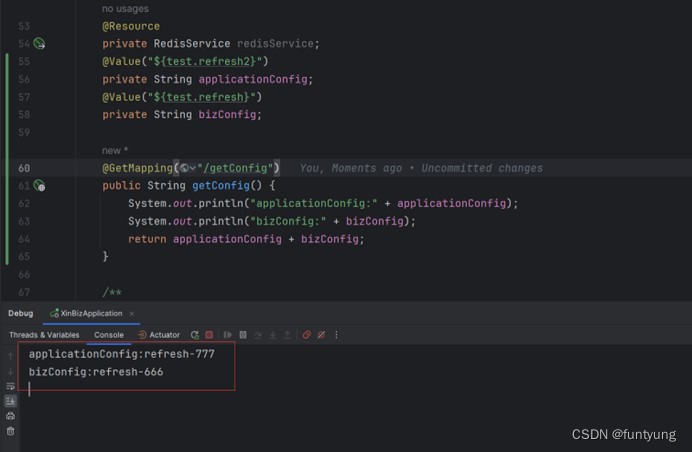Click the "new *" author inlay hint
The image size is (692, 452).
tap(115, 151)
